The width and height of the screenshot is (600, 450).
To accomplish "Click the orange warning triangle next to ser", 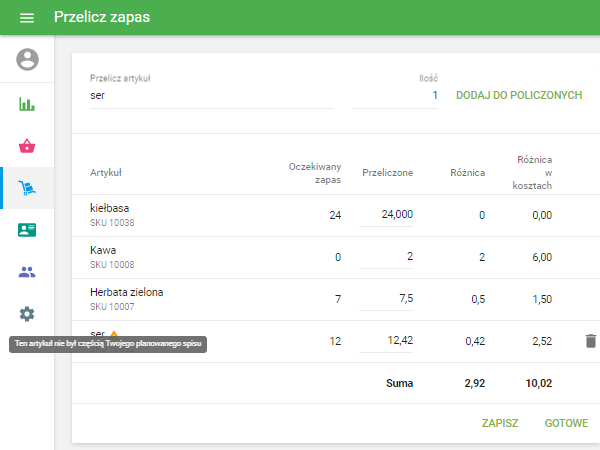I will tap(113, 334).
